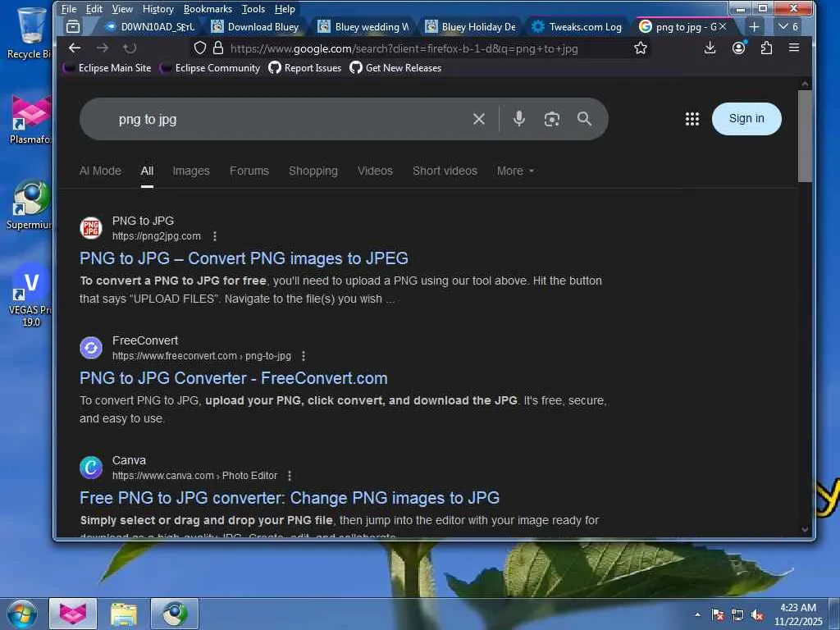840x630 pixels.
Task: Open the tracking protection shield icon
Action: [200, 48]
